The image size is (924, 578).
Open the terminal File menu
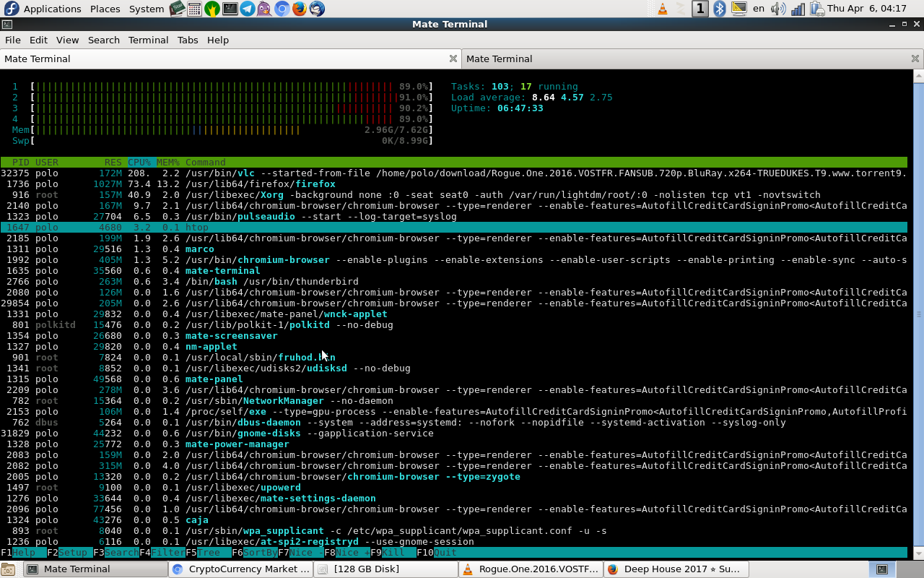tap(12, 40)
